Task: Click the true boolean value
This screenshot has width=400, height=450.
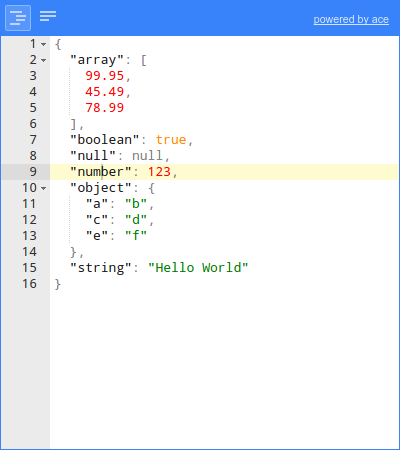Action: pyautogui.click(x=171, y=140)
